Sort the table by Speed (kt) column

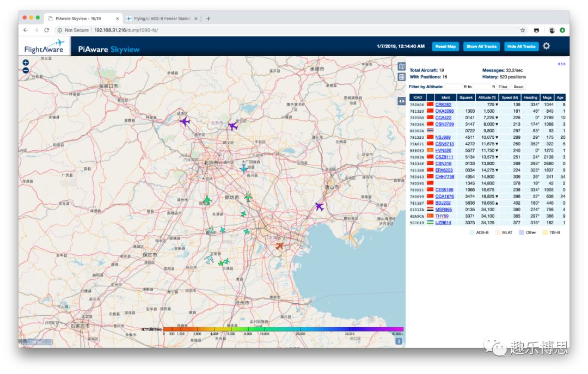(x=510, y=97)
